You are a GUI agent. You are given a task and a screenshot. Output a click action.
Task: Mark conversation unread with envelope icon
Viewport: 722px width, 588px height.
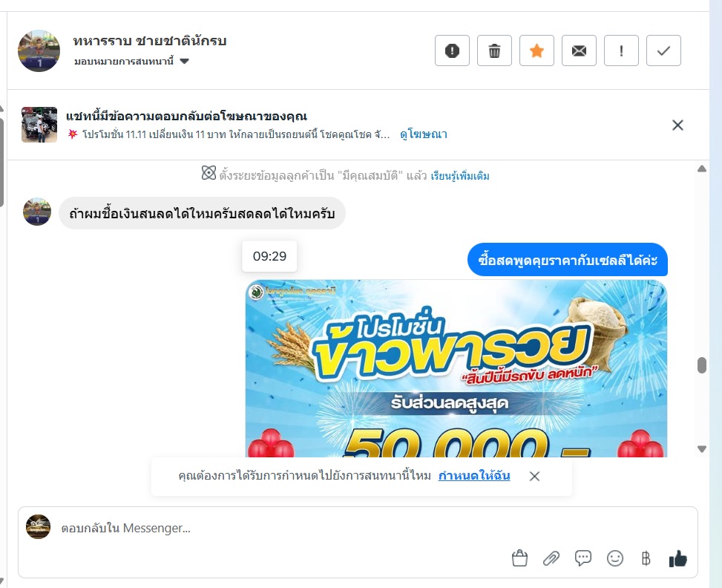point(580,50)
